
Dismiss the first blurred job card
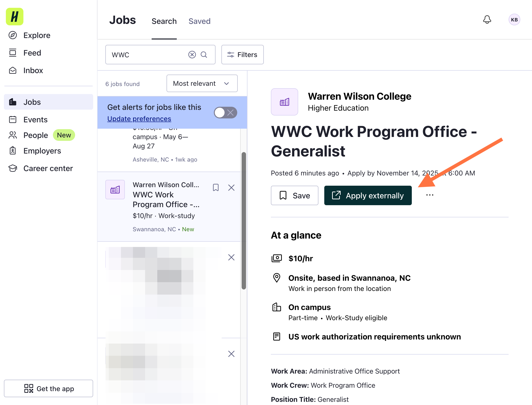pos(231,257)
